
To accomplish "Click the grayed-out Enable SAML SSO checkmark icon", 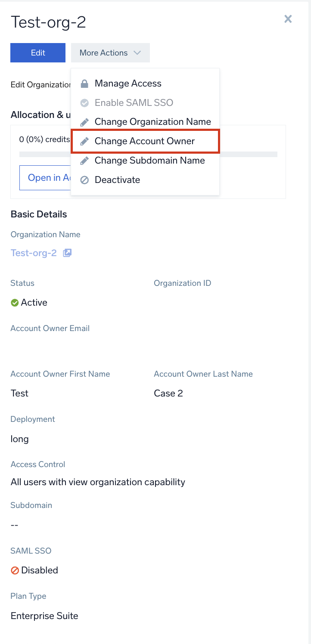I will click(84, 102).
